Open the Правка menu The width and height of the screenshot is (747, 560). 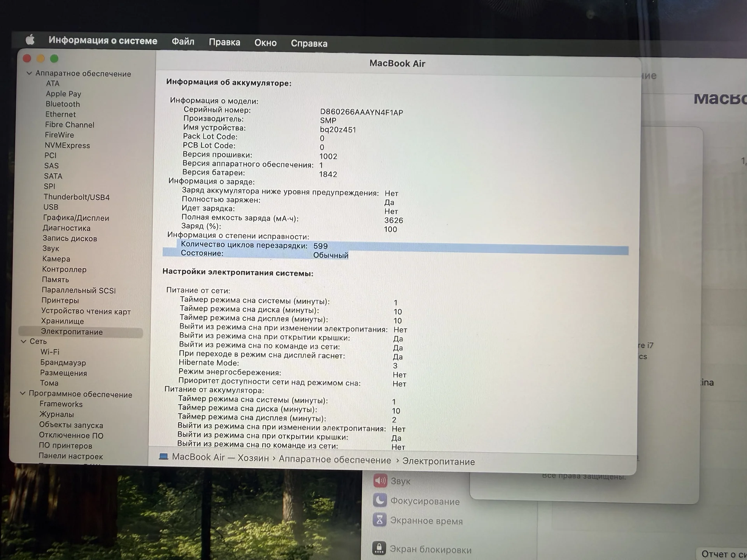(224, 42)
